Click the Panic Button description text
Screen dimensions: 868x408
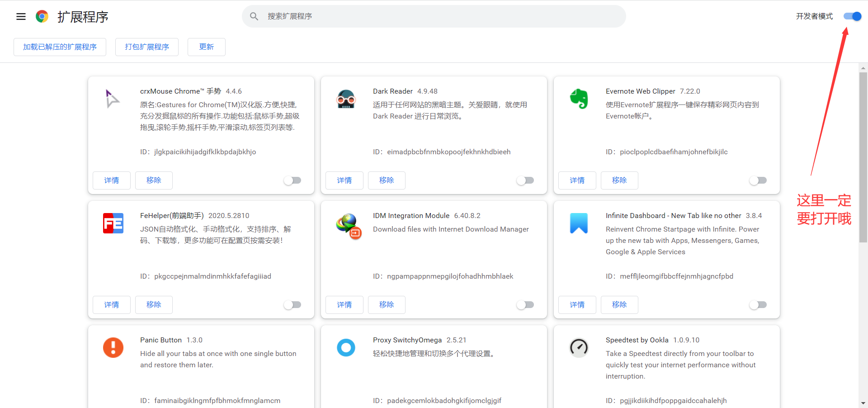tap(218, 359)
